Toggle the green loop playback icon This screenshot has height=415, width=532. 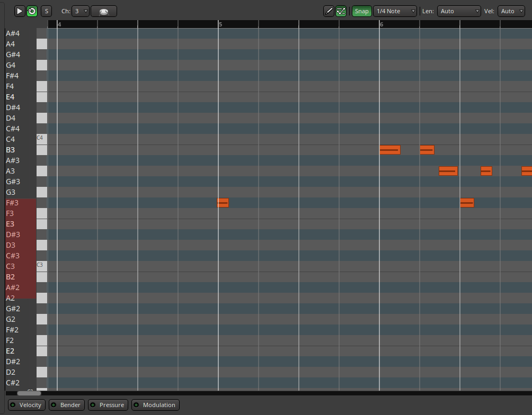point(32,11)
